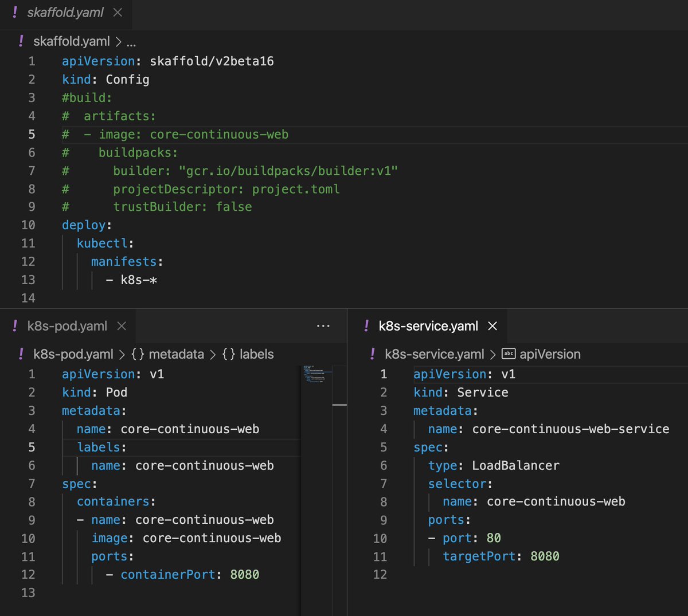Viewport: 688px width, 616px height.
Task: Select the k8s-service.yaml tab
Action: tap(428, 326)
